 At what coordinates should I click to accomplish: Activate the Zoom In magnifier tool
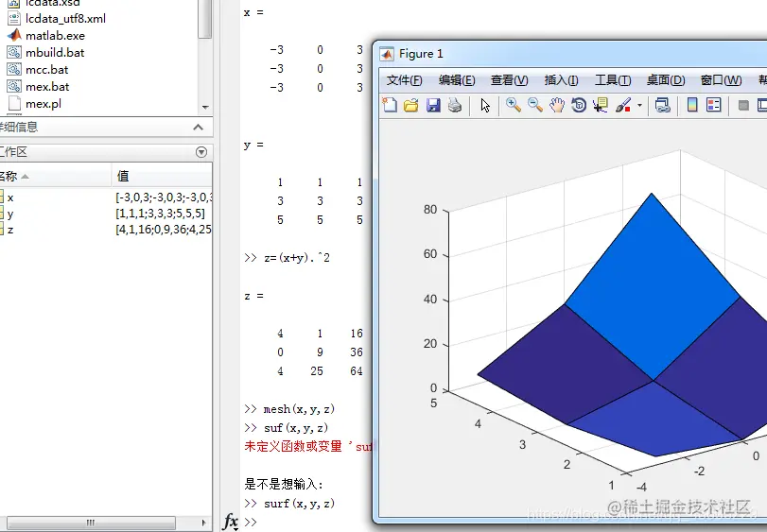coord(514,105)
